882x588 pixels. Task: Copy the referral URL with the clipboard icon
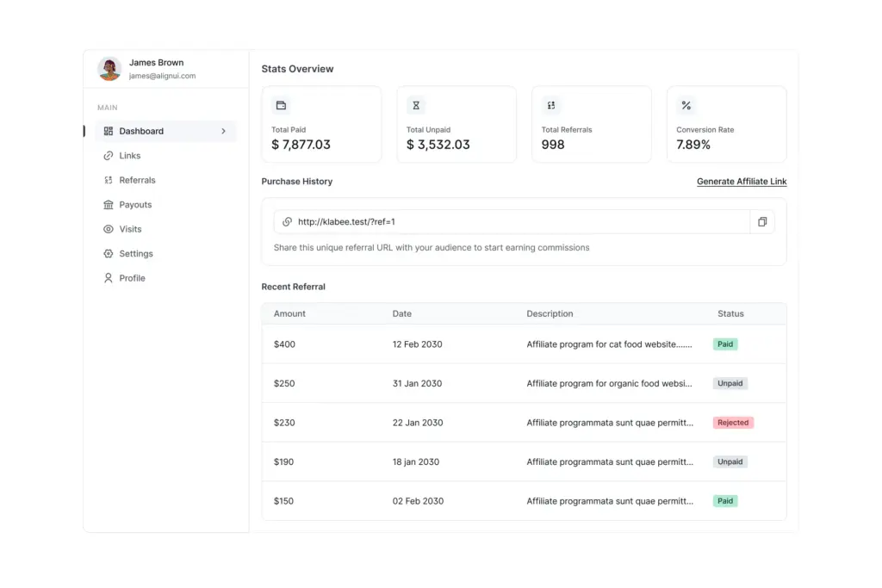pos(761,221)
